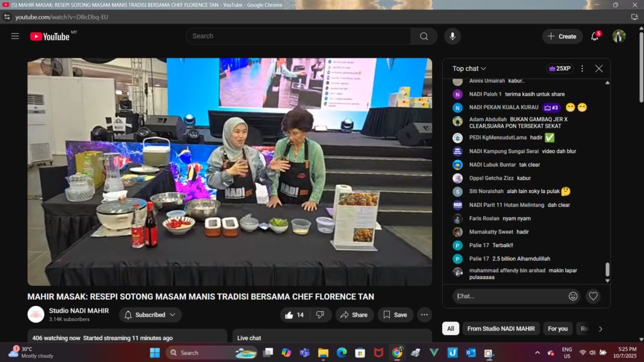
Task: Send a heart reaction in live chat
Action: coord(592,296)
